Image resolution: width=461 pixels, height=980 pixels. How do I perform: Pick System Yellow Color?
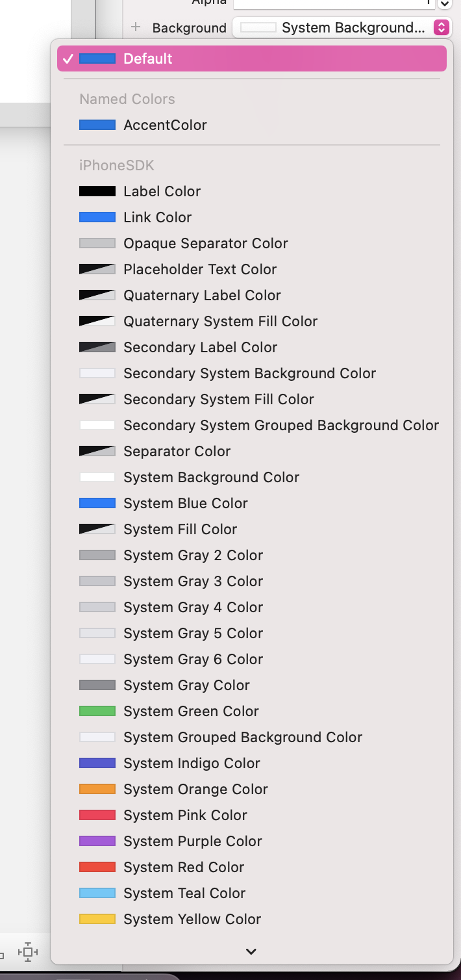coord(252,919)
